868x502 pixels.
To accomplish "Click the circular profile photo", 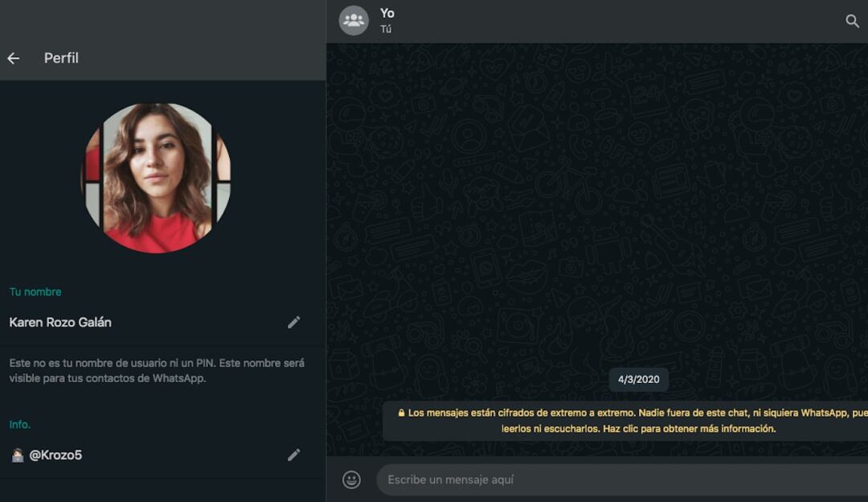I will coord(156,178).
